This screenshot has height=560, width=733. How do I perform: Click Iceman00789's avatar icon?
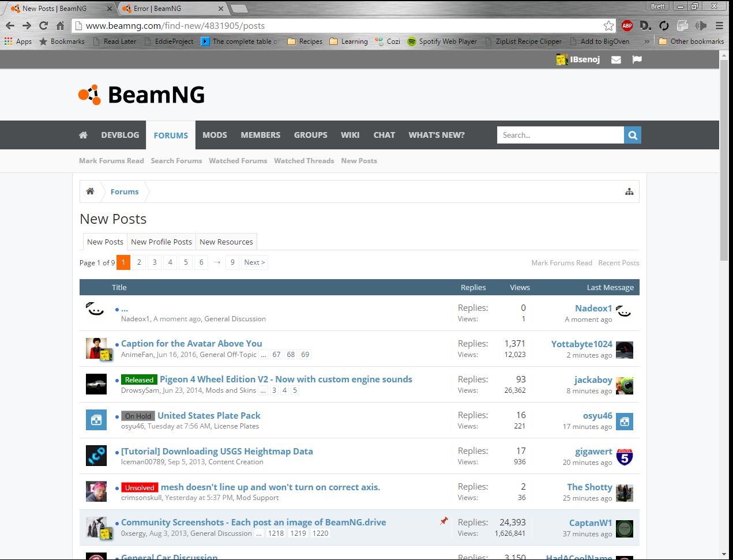click(x=96, y=456)
